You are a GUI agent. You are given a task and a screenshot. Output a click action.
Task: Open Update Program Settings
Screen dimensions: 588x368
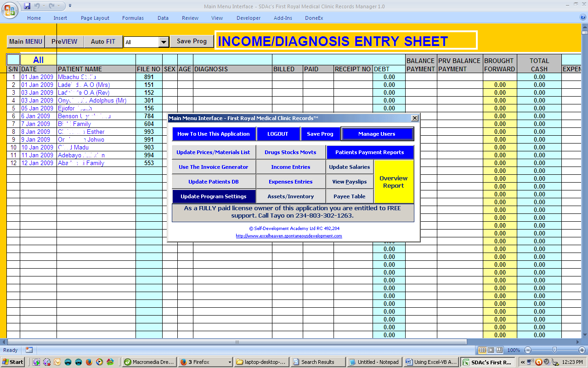click(x=214, y=196)
